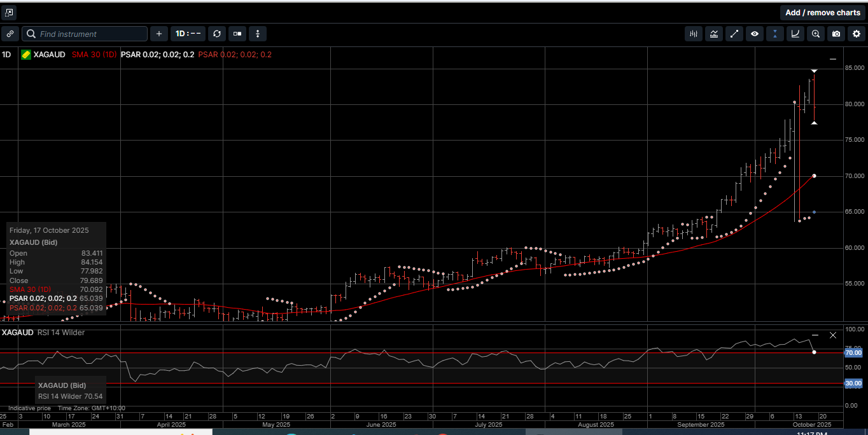Open the 1D timeframe dropdown
868x435 pixels.
pos(188,34)
